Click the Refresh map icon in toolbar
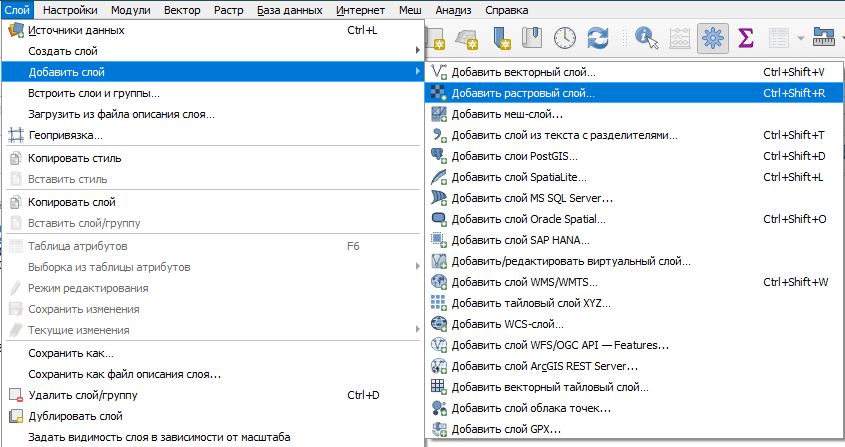The width and height of the screenshot is (845, 447). click(x=599, y=38)
